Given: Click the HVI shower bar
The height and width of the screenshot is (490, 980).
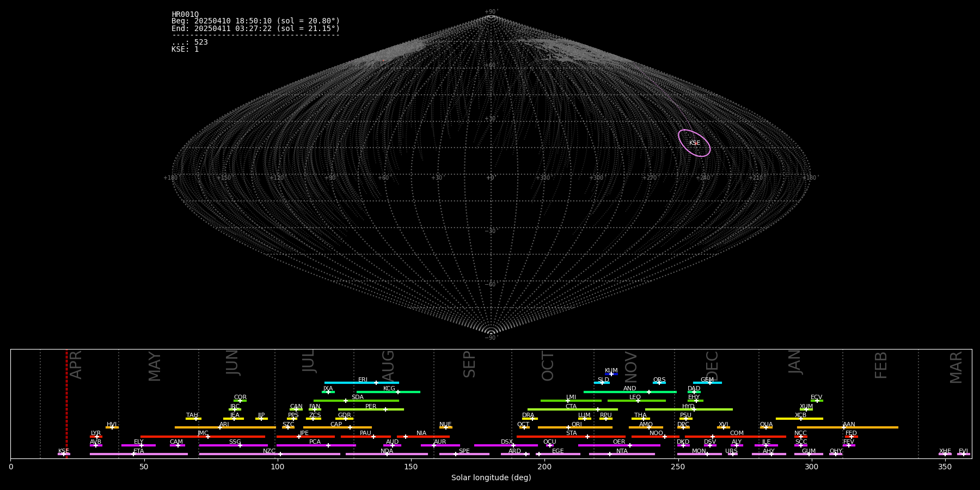Looking at the screenshot, I should pyautogui.click(x=112, y=427).
